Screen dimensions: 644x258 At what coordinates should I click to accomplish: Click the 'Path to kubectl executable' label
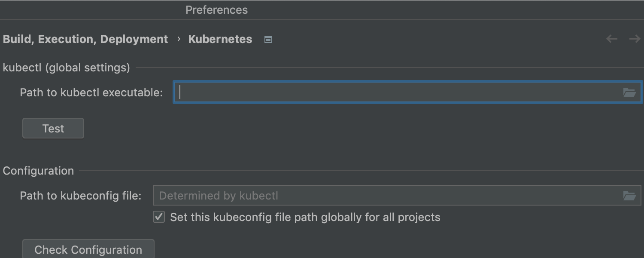click(91, 92)
